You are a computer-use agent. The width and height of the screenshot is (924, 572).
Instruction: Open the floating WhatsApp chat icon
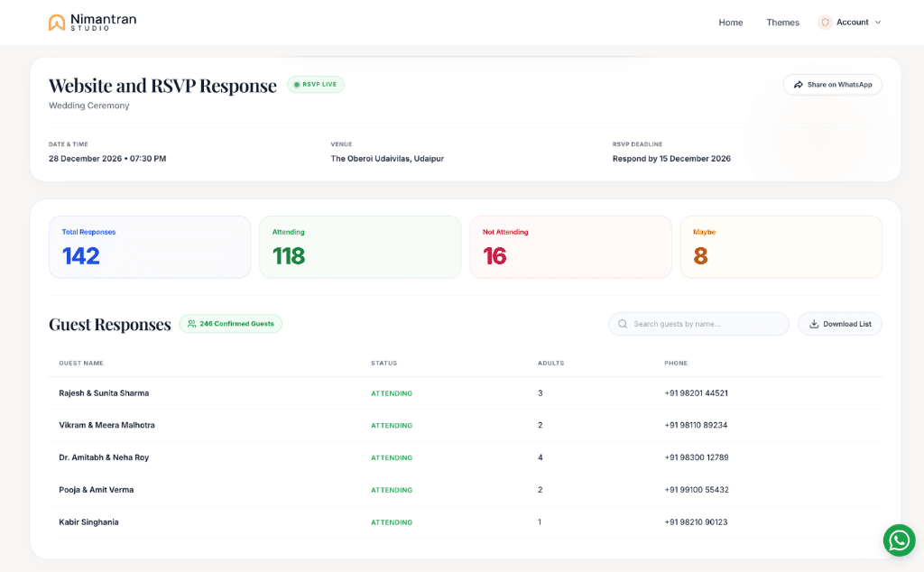[x=900, y=540]
